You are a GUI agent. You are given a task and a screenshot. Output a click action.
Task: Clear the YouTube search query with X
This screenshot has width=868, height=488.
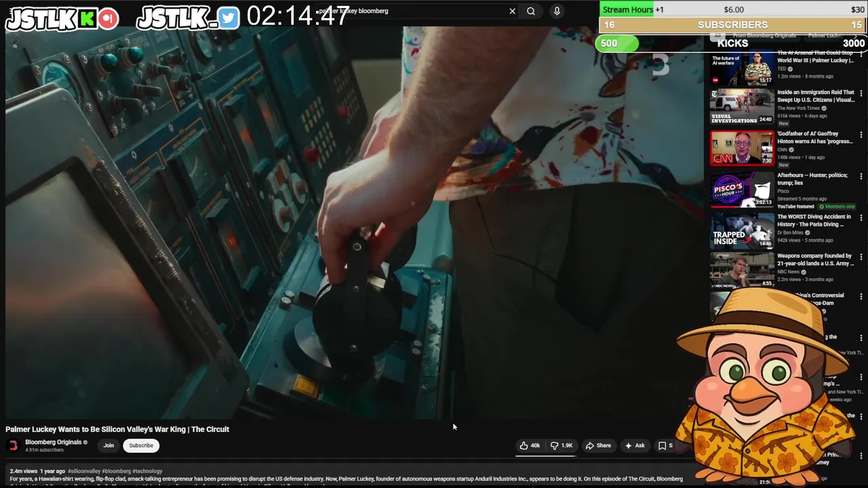(512, 11)
